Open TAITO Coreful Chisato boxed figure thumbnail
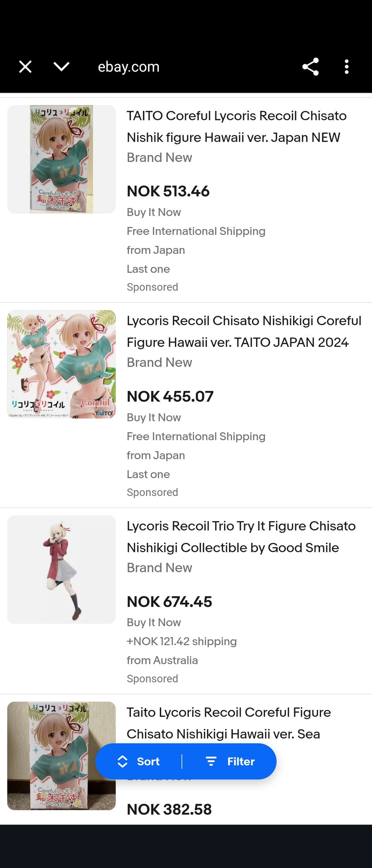 coord(62,159)
